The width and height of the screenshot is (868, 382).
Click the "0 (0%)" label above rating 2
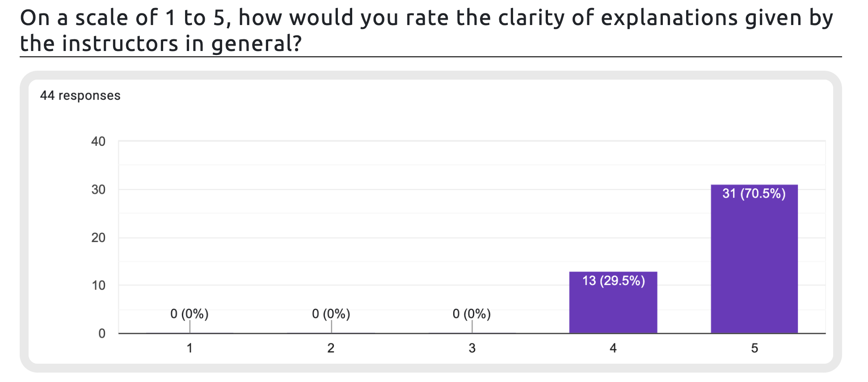[331, 314]
